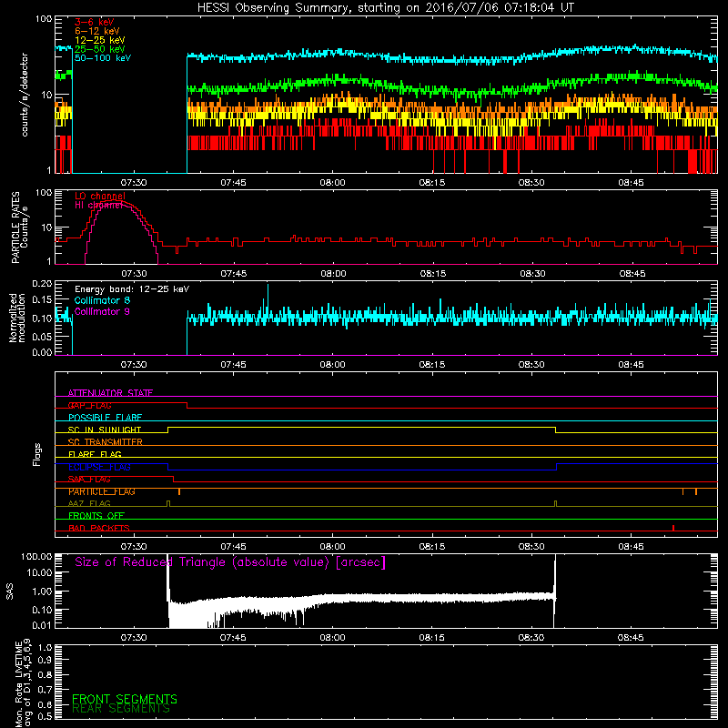Click the 'FLARE_FLAG' flag label
Viewport: 728px width, 728px height.
[95, 454]
